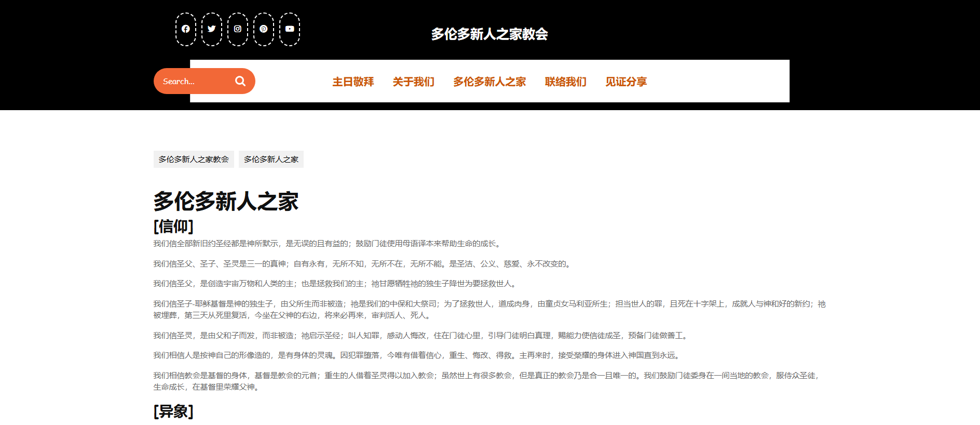Click the [异象] section heading
The width and height of the screenshot is (980, 425).
(x=173, y=411)
